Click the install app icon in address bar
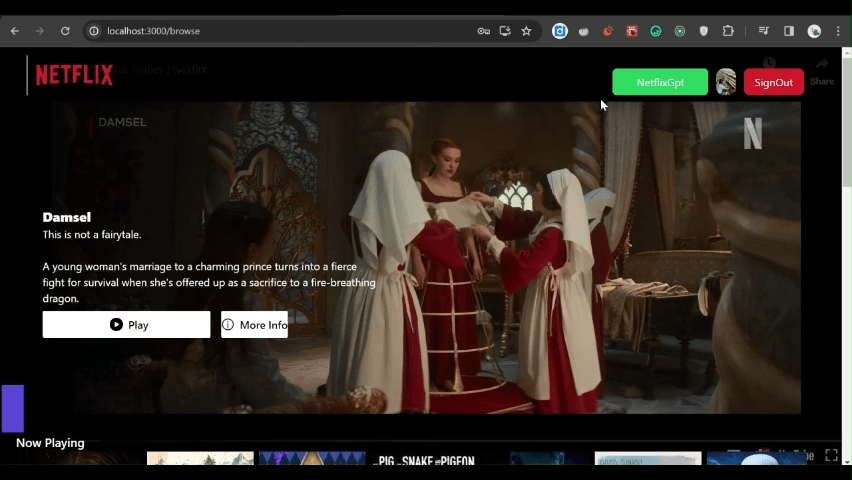This screenshot has width=852, height=480. tap(505, 31)
